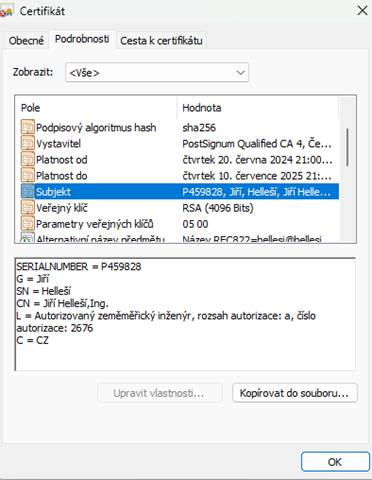The width and height of the screenshot is (372, 480).
Task: Click the Hodnota column header
Action: [x=257, y=108]
